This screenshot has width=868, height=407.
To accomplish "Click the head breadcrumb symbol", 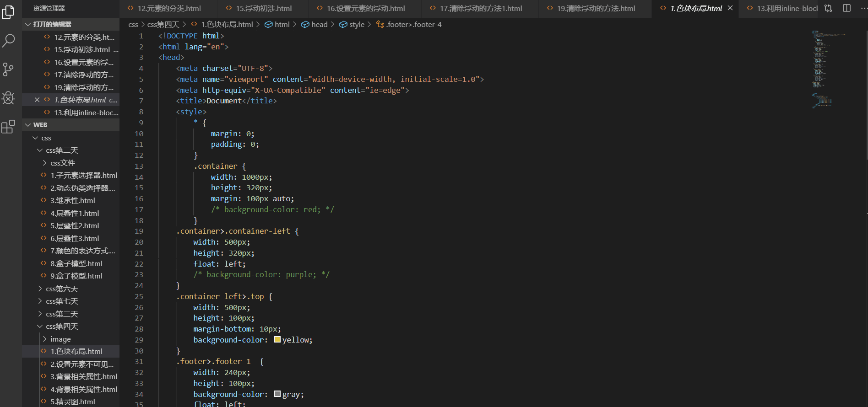I will point(315,24).
